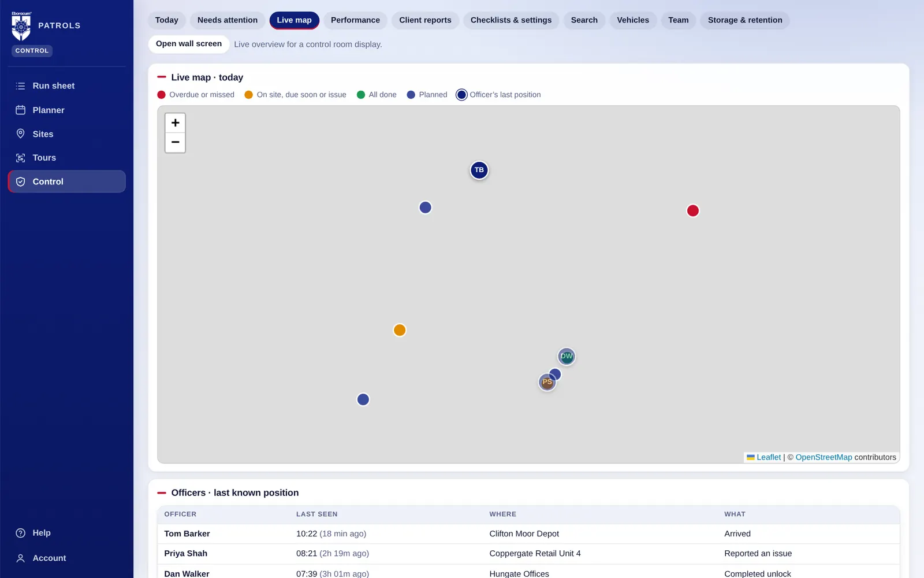Click the Tours scan icon
This screenshot has width=924, height=578.
click(x=20, y=158)
